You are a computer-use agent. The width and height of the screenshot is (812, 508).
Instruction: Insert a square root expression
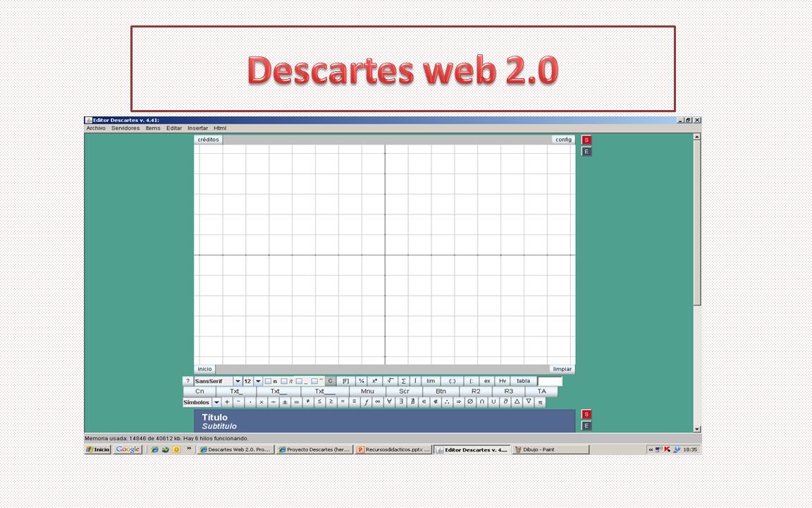pyautogui.click(x=390, y=381)
